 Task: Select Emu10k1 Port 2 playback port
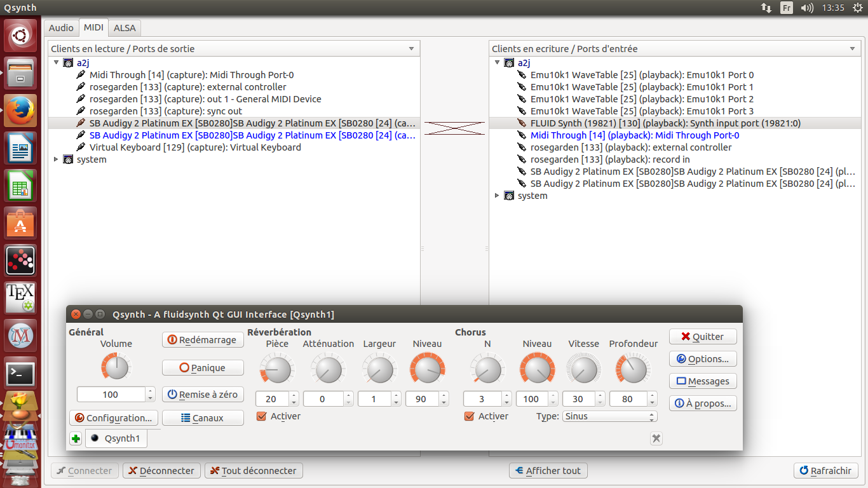point(642,99)
